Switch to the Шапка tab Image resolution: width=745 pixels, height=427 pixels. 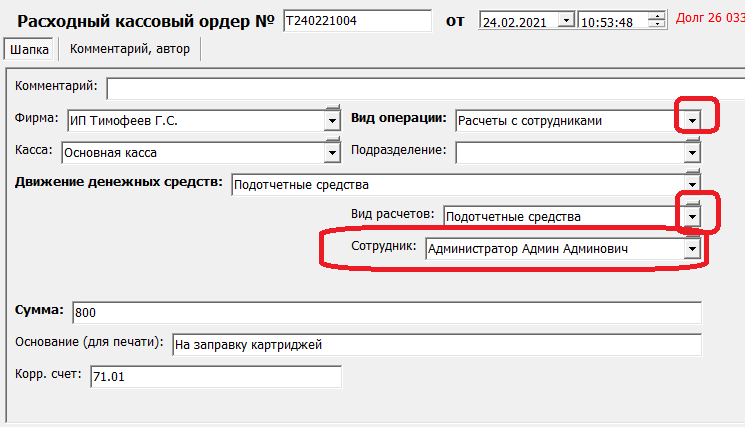point(29,48)
